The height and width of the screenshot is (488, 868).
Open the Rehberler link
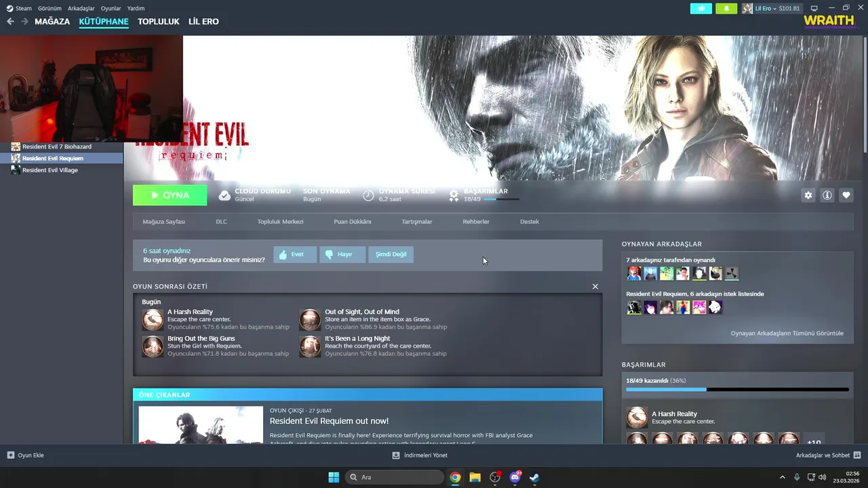pos(476,222)
